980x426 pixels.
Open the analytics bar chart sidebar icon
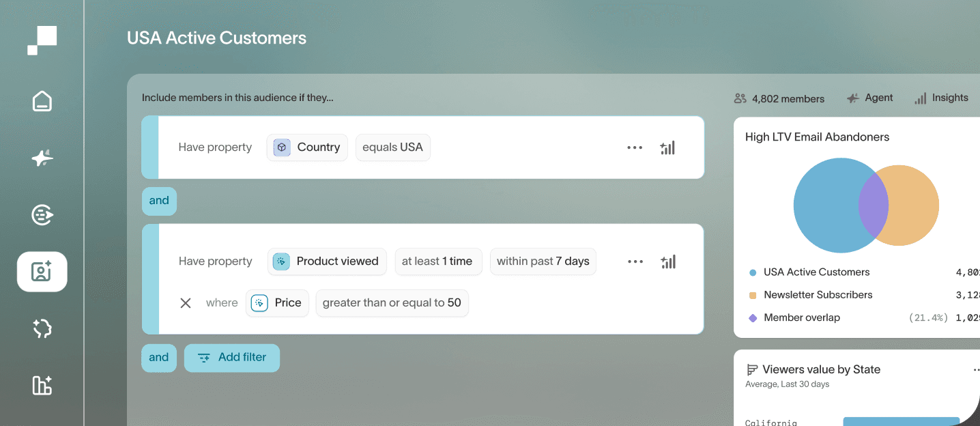point(42,386)
